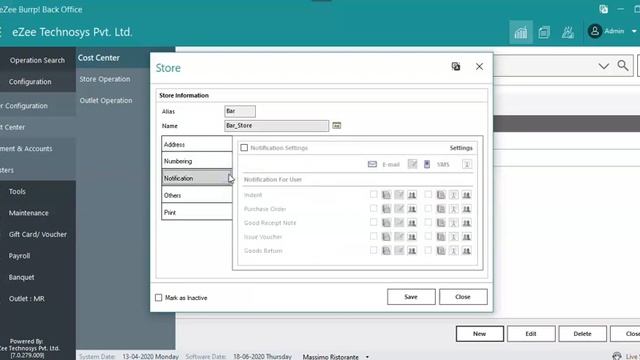Open Outlet Operation under Cost Center
Screen dimensions: 640x360
pos(106,100)
